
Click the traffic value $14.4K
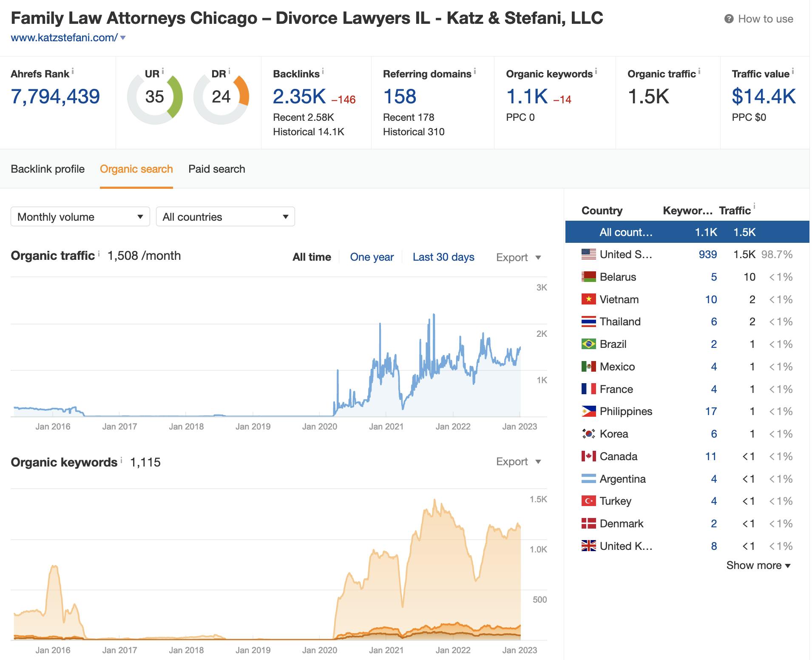coord(764,97)
